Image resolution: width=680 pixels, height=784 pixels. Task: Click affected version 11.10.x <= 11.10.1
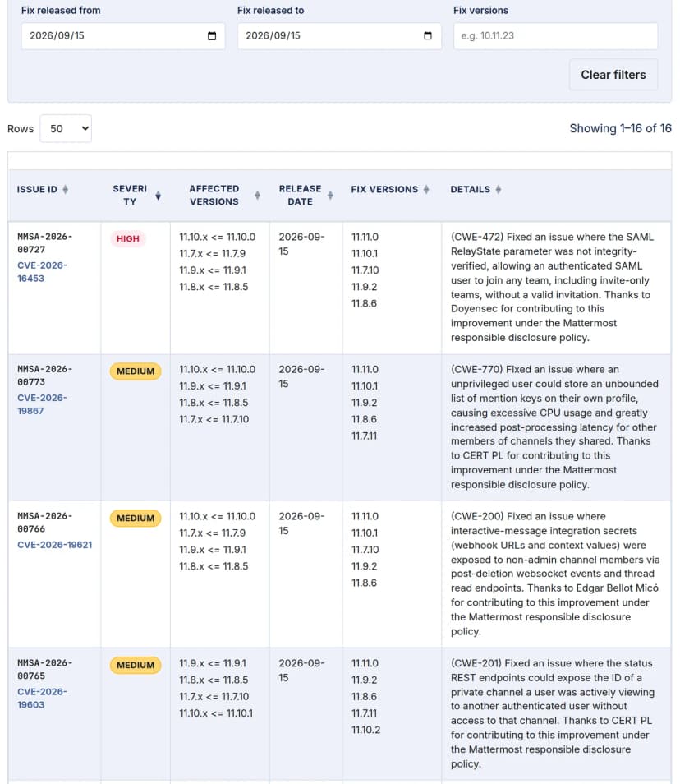pos(216,713)
